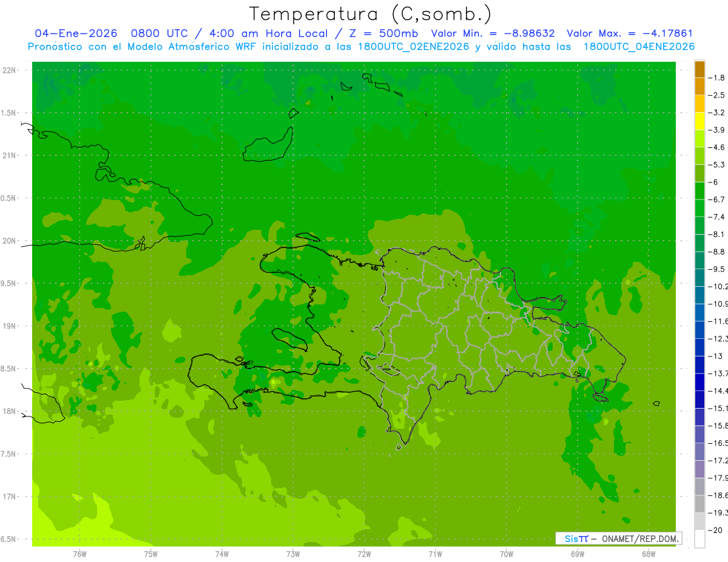Click the '22N' latitude label
The image size is (728, 562).
pyautogui.click(x=10, y=70)
